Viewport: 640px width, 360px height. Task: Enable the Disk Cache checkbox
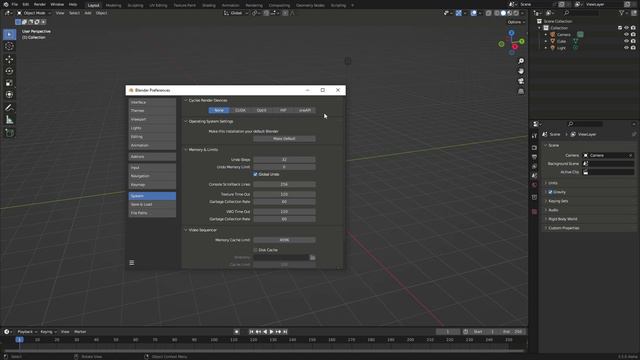tap(256, 250)
